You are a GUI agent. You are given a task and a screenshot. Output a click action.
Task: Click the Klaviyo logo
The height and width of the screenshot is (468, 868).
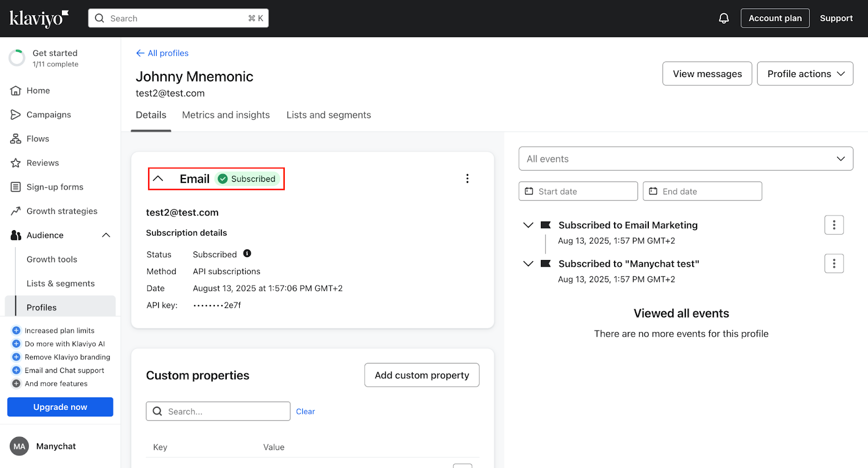(x=39, y=18)
